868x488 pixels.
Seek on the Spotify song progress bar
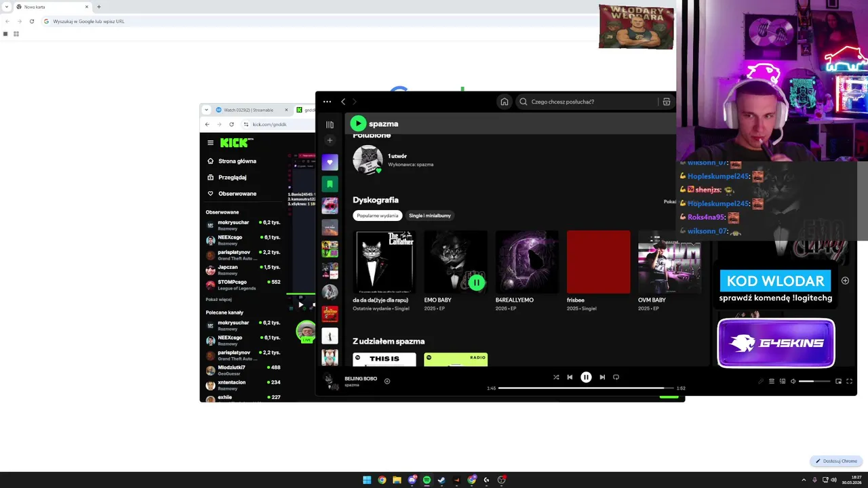pos(586,388)
